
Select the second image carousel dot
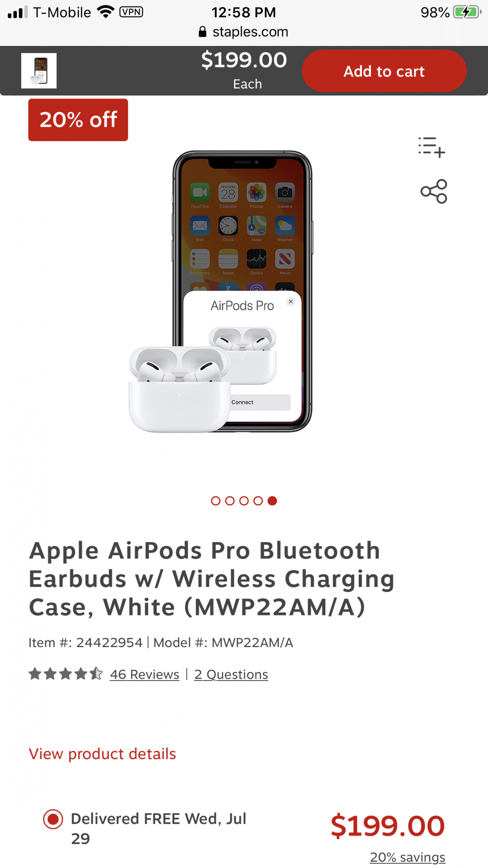pyautogui.click(x=230, y=501)
